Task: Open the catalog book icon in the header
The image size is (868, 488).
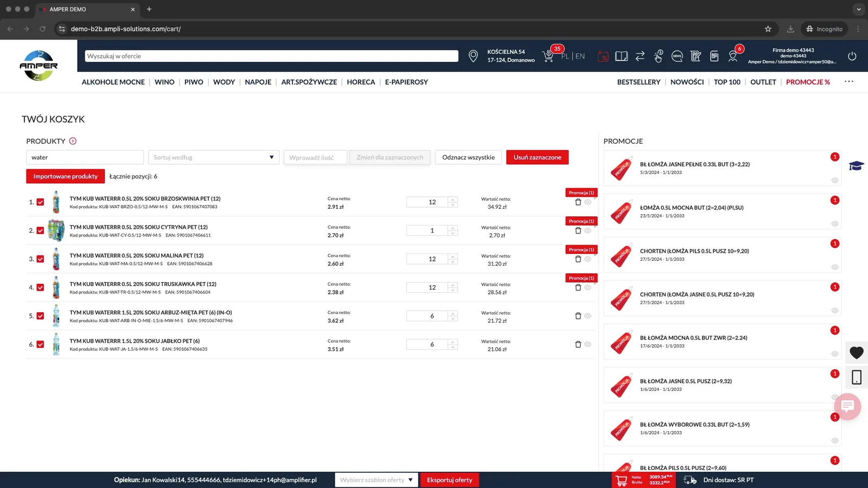Action: click(622, 56)
